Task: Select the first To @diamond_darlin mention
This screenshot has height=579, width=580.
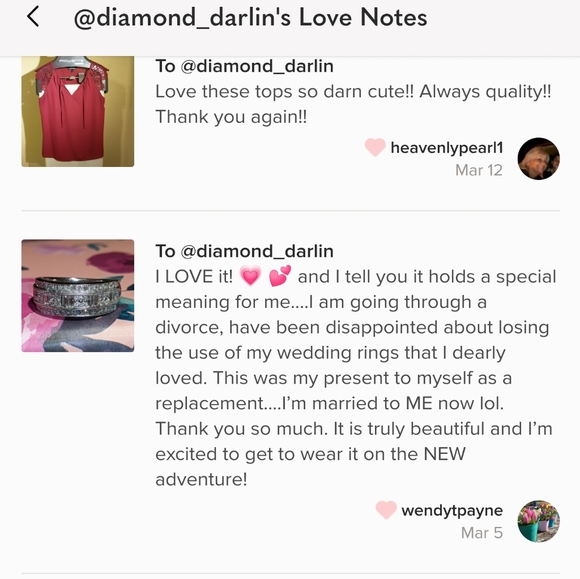Action: [245, 66]
